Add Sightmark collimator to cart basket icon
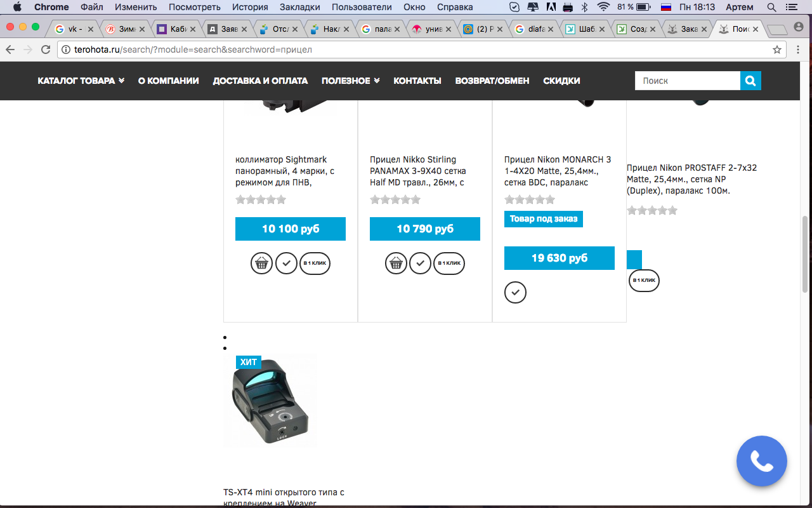 tap(261, 263)
